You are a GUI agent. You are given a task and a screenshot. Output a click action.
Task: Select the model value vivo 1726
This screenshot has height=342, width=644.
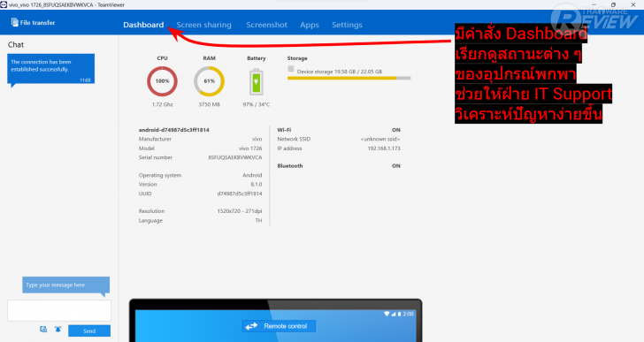tap(250, 148)
